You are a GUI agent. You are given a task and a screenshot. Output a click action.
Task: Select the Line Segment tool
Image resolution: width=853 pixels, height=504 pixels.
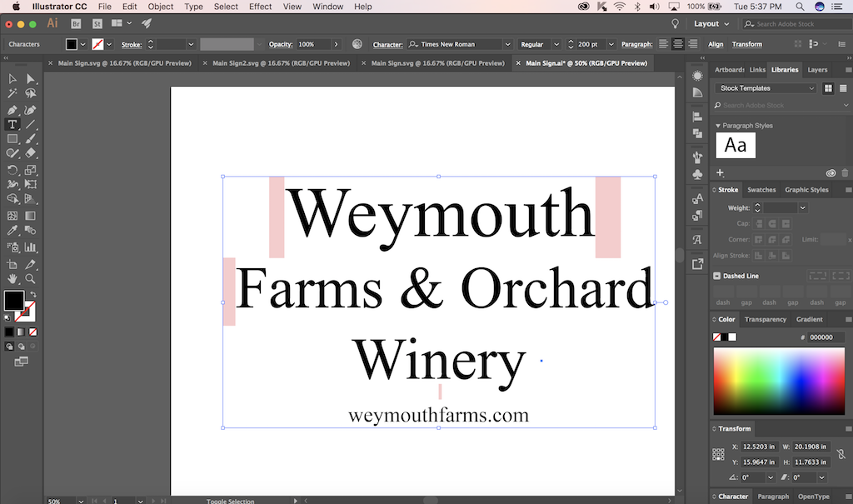tap(31, 125)
